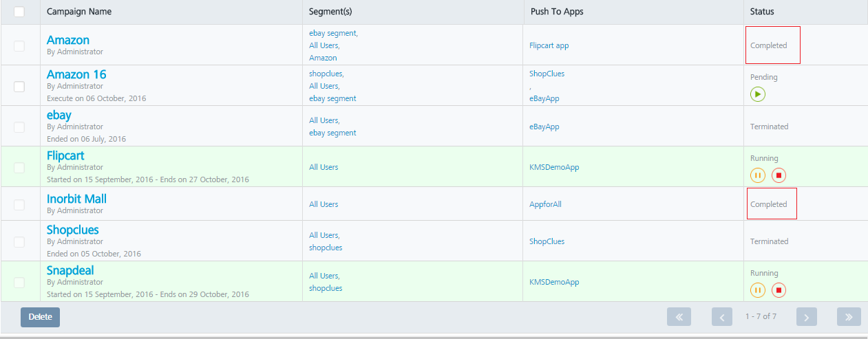Tick the Inorbit Mall campaign checkbox
Screen dimensions: 868x339
click(x=19, y=204)
